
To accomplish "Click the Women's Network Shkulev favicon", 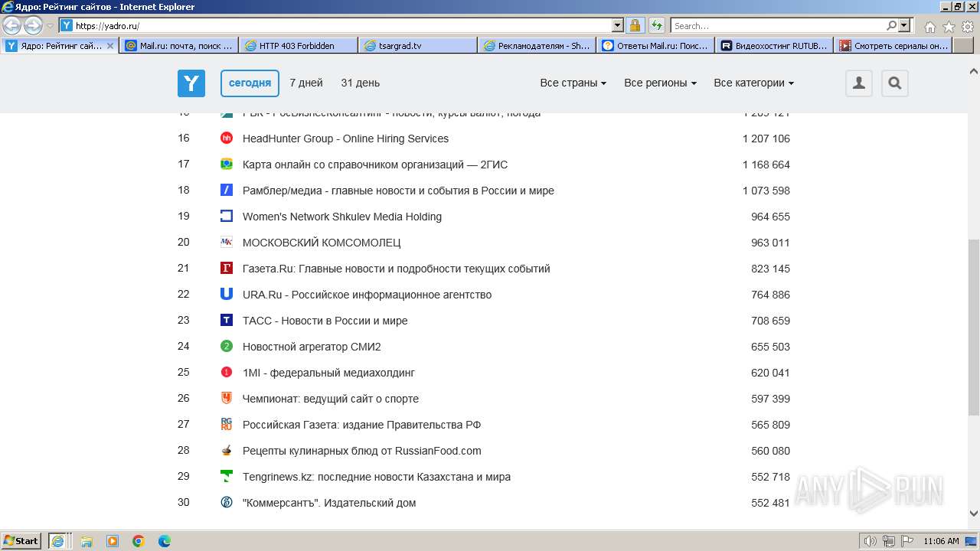I will click(227, 217).
